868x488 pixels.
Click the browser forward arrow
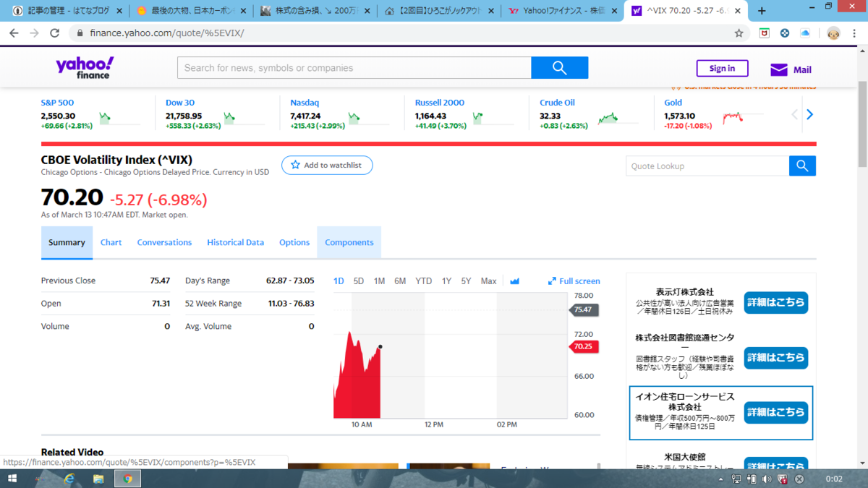(x=34, y=33)
